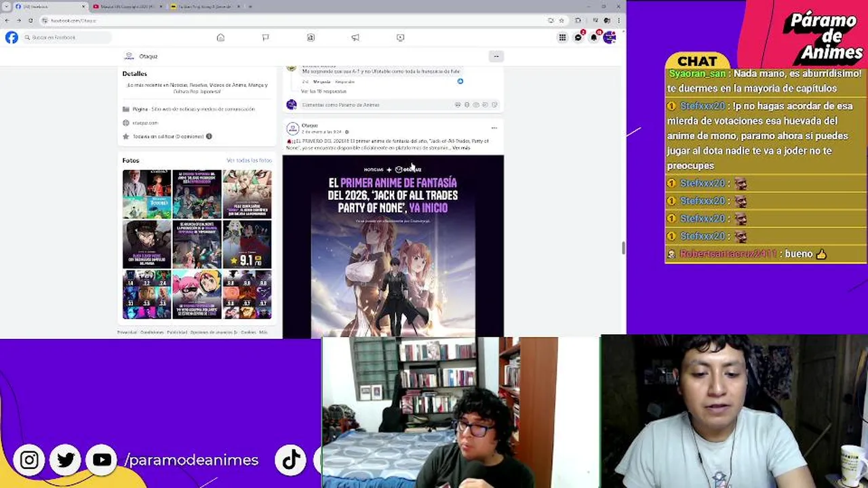Open Facebook Home feed icon

220,37
